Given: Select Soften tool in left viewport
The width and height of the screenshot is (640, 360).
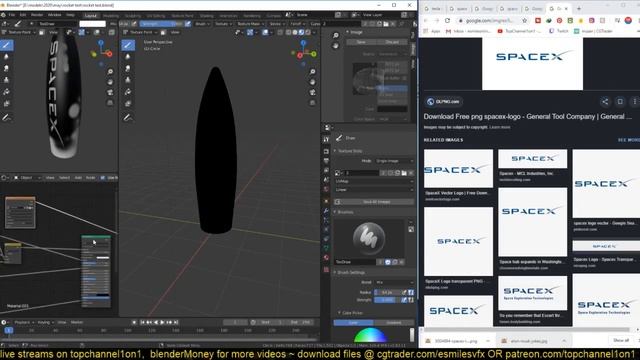Looking at the screenshot, I should (x=6, y=57).
